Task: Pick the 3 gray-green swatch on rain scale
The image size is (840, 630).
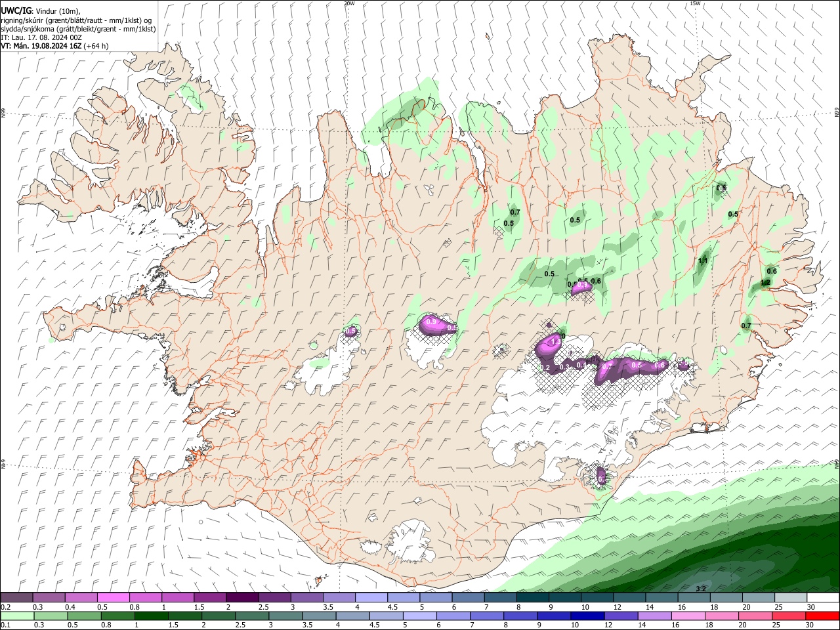Action: click(x=285, y=616)
